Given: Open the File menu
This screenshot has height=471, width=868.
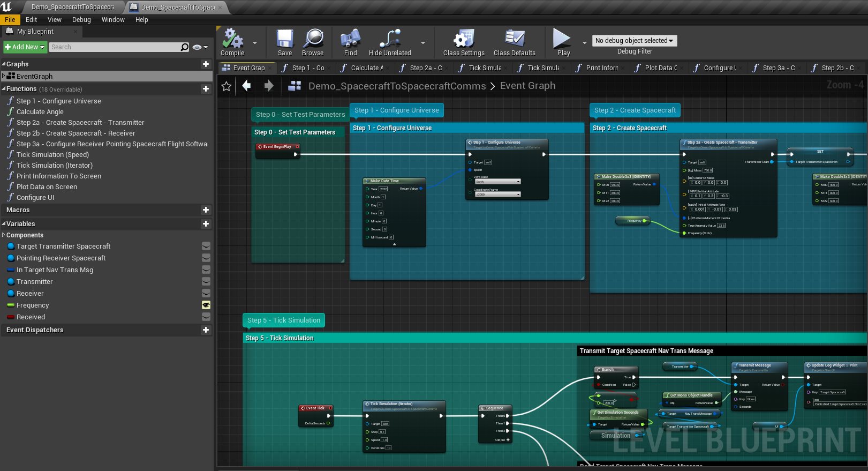Looking at the screenshot, I should coord(10,19).
